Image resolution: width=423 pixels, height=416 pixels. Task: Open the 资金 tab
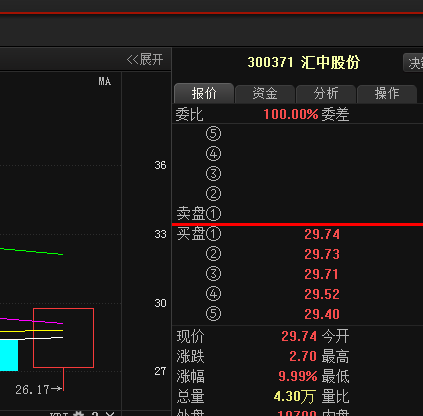tap(265, 94)
